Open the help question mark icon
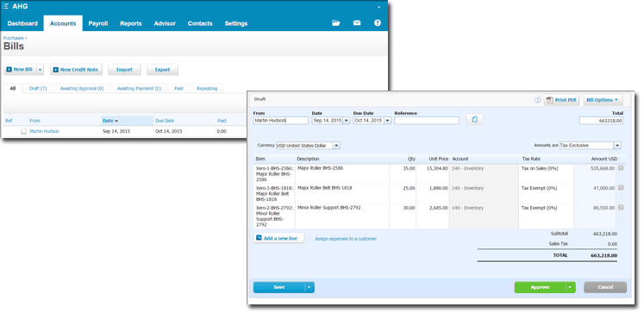This screenshot has width=644, height=313. [378, 23]
